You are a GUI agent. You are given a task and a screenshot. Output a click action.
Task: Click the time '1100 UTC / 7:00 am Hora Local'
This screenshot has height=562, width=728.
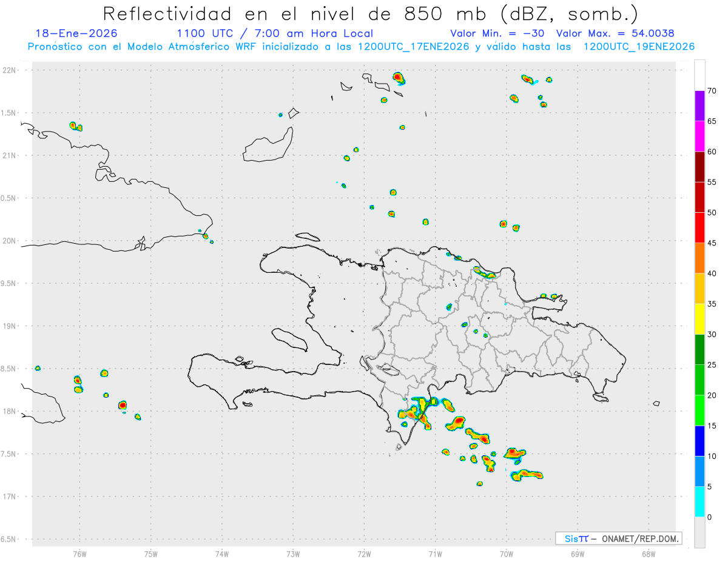coord(275,33)
